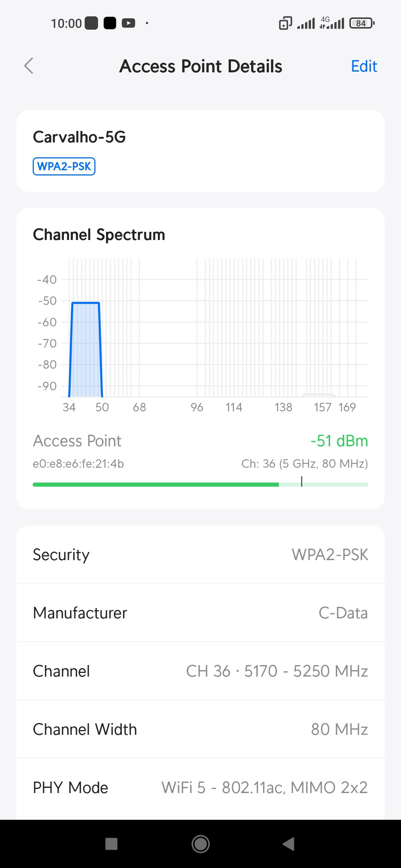
Task: Tap the 4G signal strength icon
Action: [x=332, y=23]
